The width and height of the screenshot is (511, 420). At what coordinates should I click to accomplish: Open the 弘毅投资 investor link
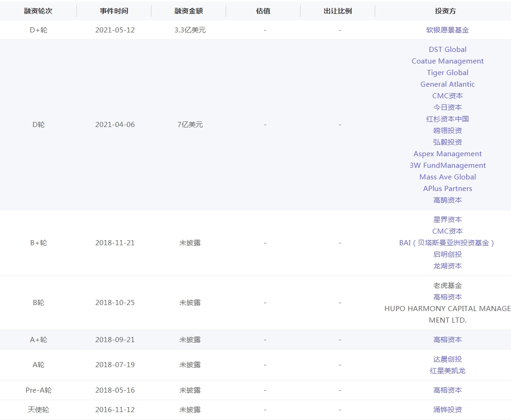click(448, 142)
